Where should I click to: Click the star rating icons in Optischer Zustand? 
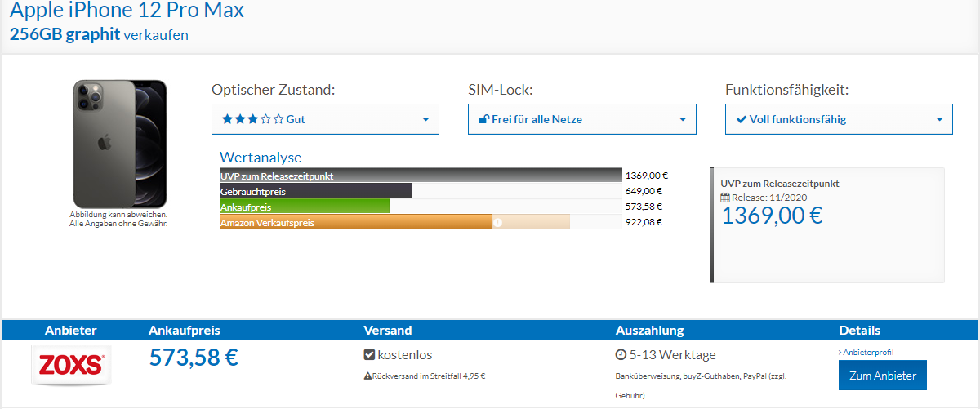[252, 119]
